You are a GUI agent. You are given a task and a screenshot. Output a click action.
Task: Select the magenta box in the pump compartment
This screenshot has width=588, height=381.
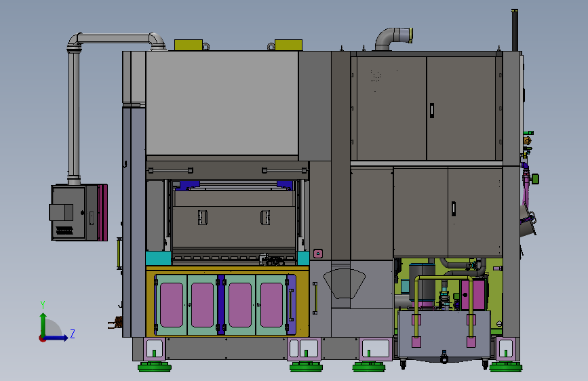473,294
